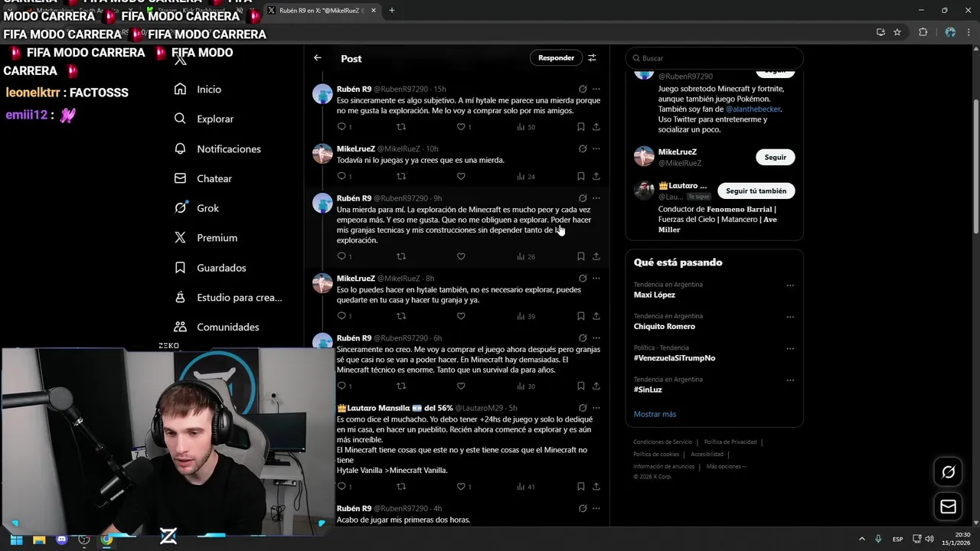
Task: Open the floating messages envelope button
Action: pos(948,507)
